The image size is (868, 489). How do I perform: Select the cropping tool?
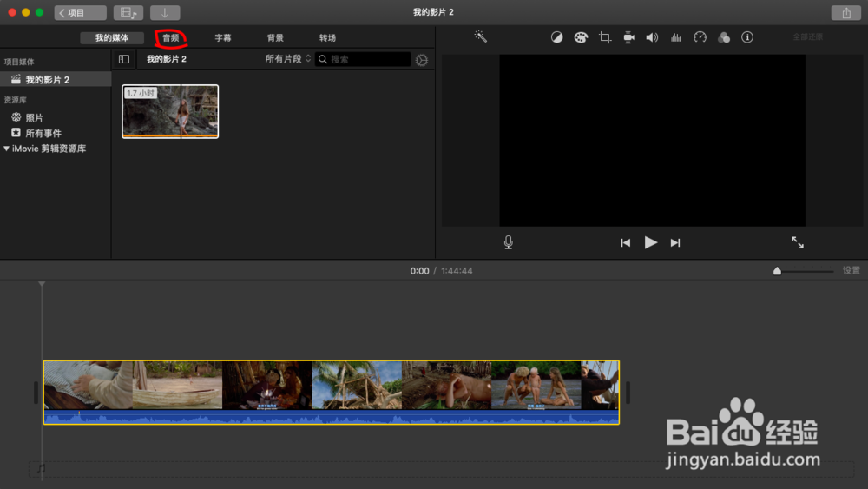click(604, 37)
